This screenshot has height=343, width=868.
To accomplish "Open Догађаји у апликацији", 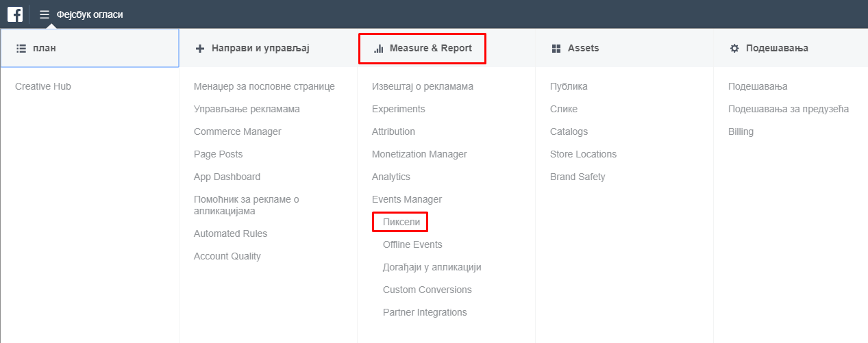I will click(432, 267).
